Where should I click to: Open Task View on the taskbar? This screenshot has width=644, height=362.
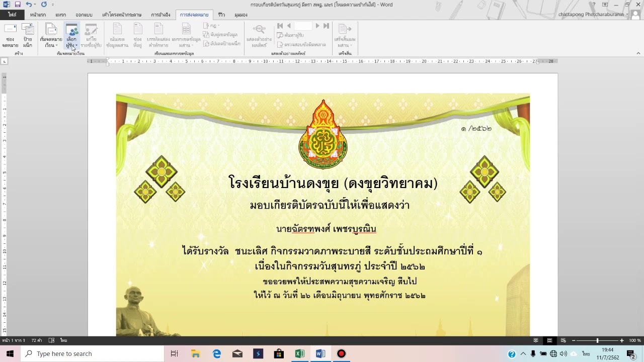pyautogui.click(x=174, y=353)
